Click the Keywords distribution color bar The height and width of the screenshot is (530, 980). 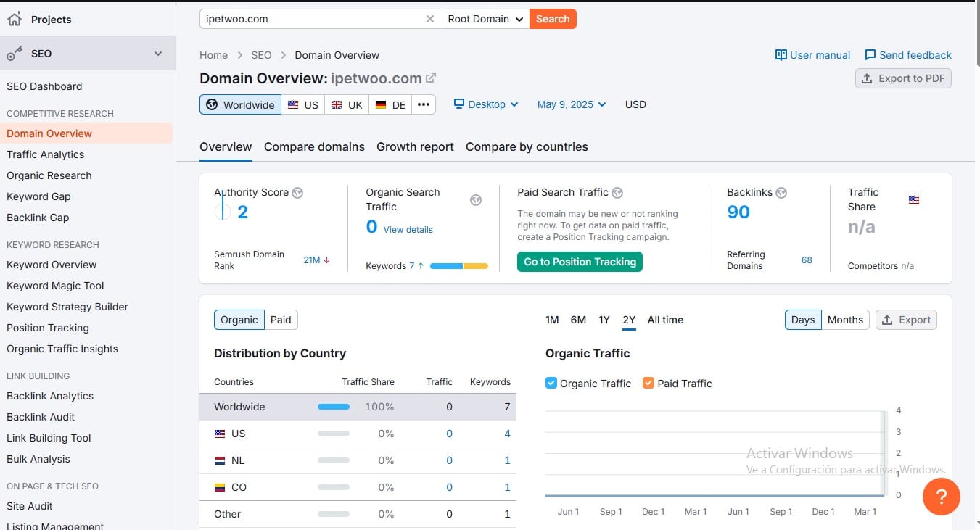tap(459, 266)
